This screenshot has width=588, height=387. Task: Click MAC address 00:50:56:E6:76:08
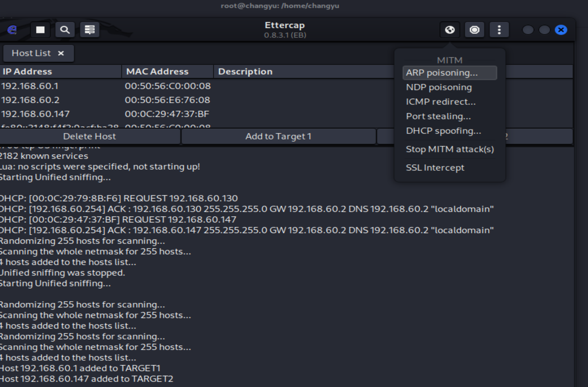pos(167,100)
